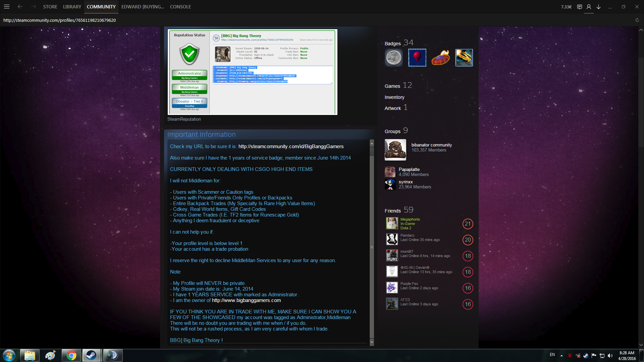The height and width of the screenshot is (362, 644).
Task: Click the page reload icon
Action: [637, 20]
